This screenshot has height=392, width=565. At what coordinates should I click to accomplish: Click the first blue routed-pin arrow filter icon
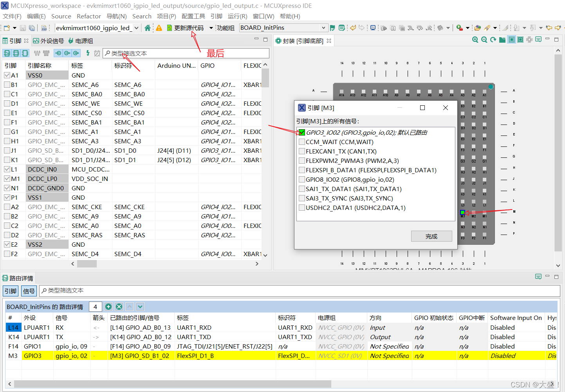[58, 53]
